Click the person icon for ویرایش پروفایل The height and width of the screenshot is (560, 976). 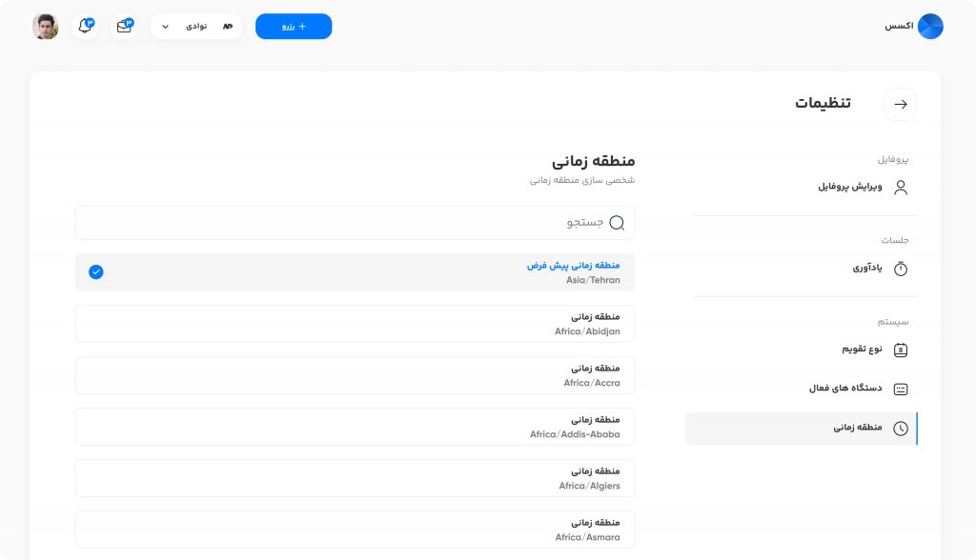click(900, 188)
